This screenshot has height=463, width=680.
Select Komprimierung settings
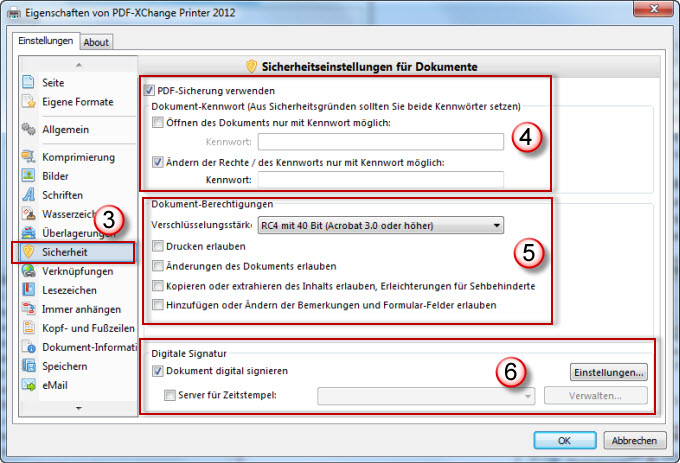pos(78,157)
